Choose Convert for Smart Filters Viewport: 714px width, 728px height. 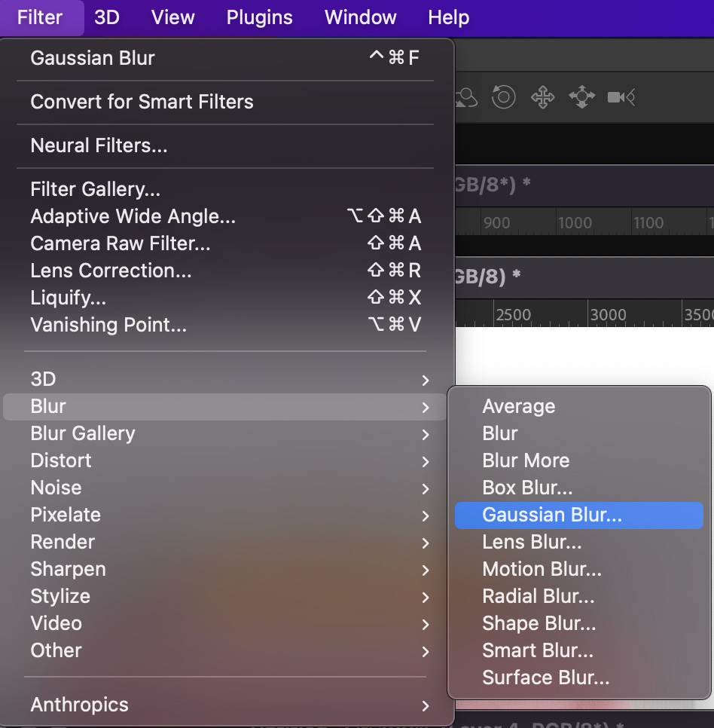tap(225, 102)
